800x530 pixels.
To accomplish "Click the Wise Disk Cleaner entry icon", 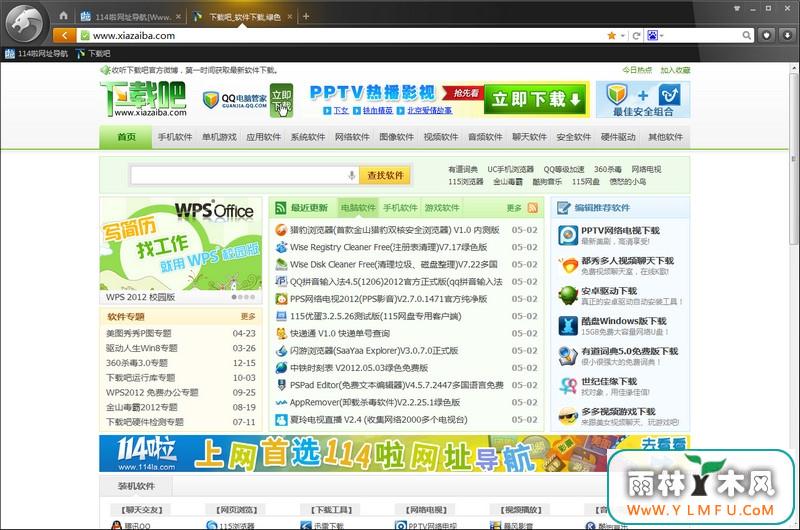I will (x=281, y=265).
